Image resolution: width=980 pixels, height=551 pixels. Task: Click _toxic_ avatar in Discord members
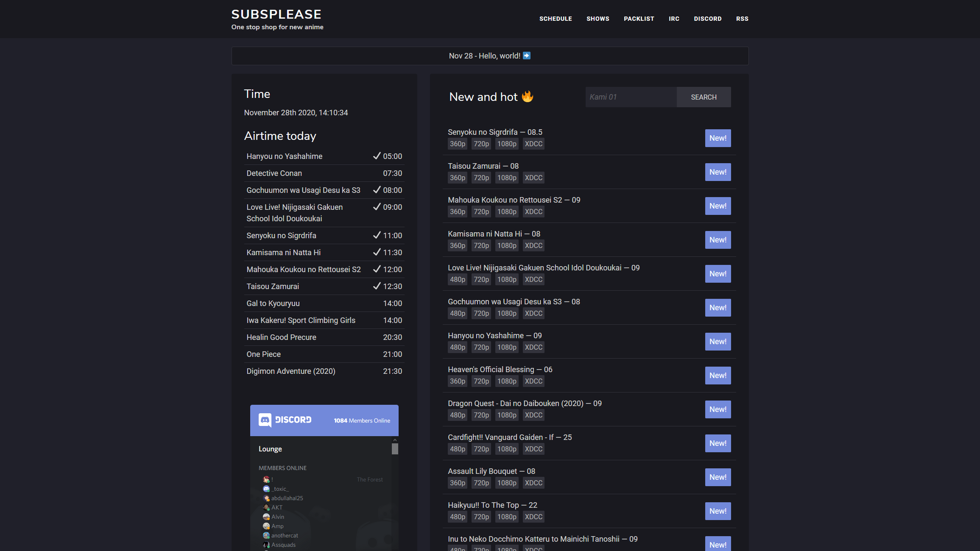pyautogui.click(x=266, y=489)
